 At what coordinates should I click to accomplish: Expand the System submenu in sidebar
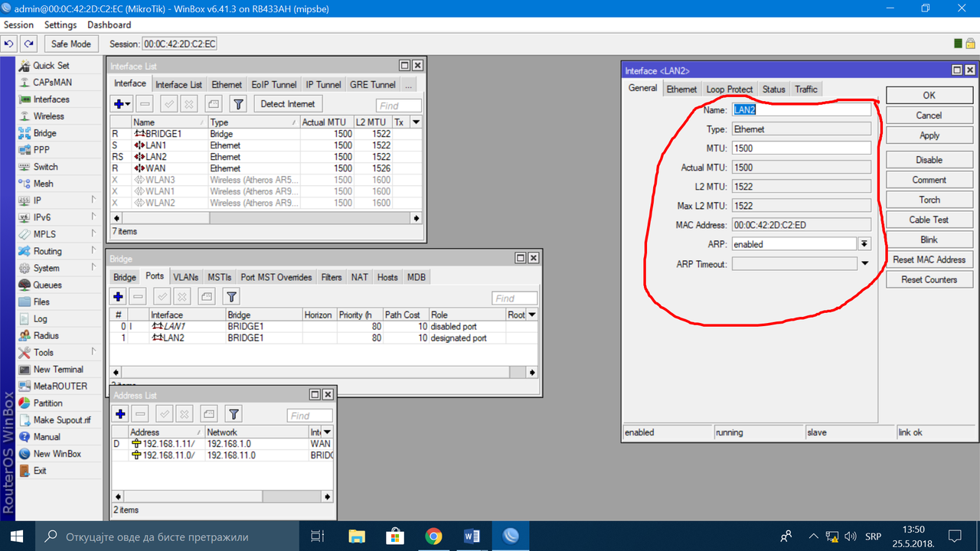point(93,267)
